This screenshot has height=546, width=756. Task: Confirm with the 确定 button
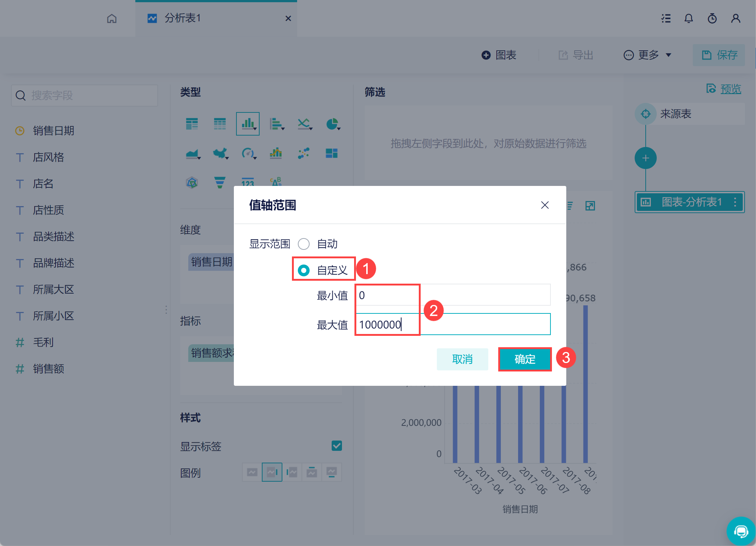click(525, 359)
